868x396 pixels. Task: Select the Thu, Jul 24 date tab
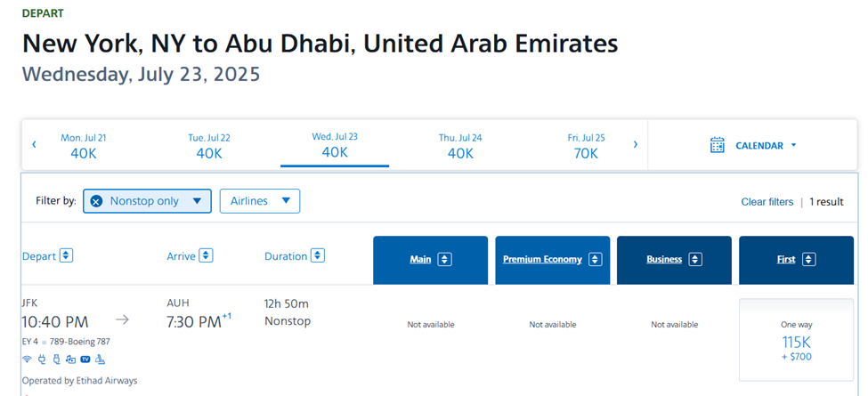[460, 146]
